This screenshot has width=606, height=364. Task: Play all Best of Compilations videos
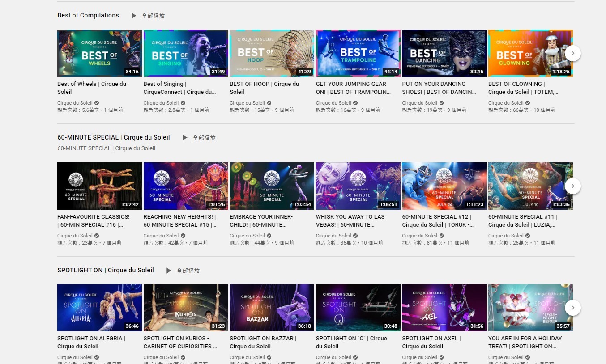coord(148,16)
